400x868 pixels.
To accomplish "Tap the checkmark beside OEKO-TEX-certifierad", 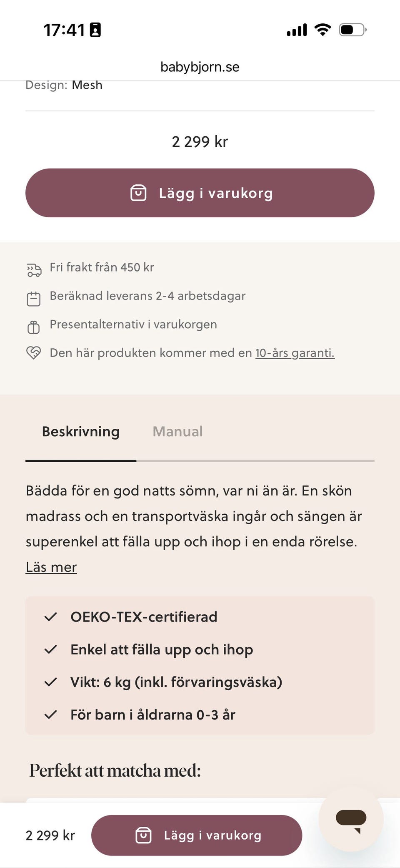I will (x=51, y=617).
